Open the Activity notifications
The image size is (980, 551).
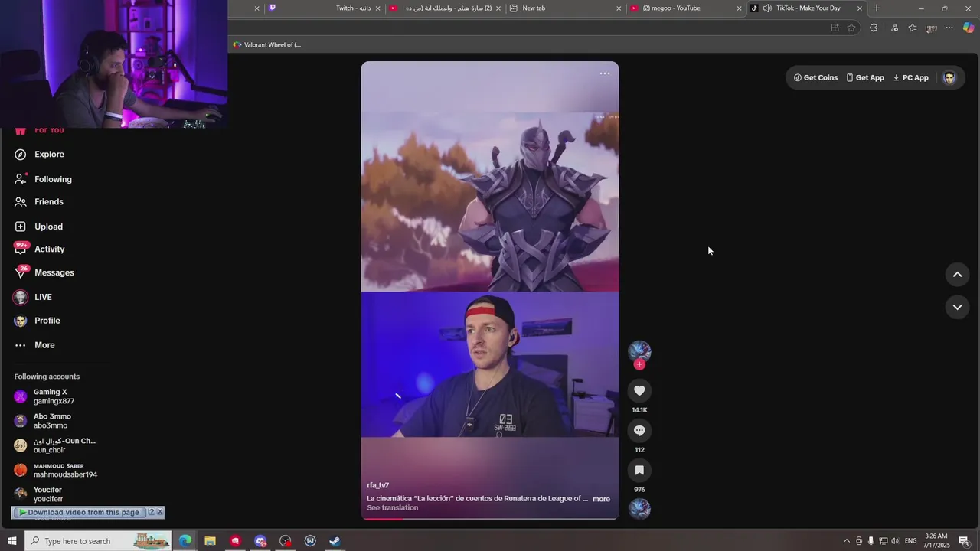(x=39, y=249)
